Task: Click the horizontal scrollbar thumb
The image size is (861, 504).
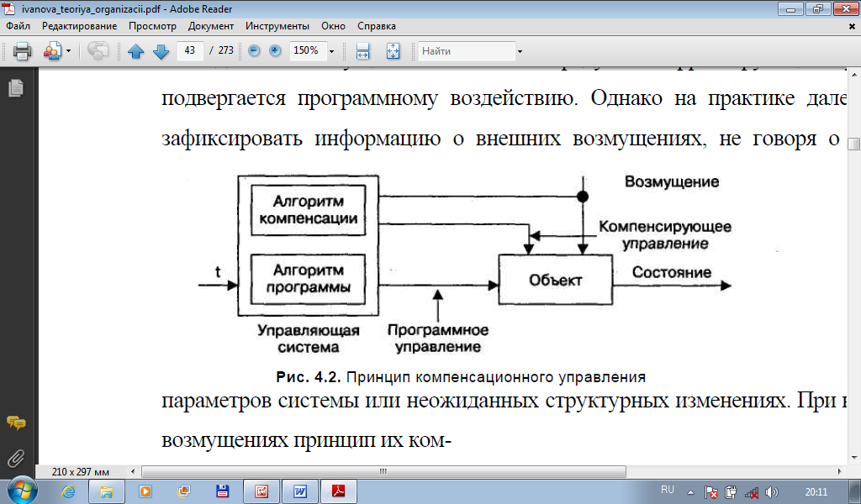Action: [x=383, y=471]
